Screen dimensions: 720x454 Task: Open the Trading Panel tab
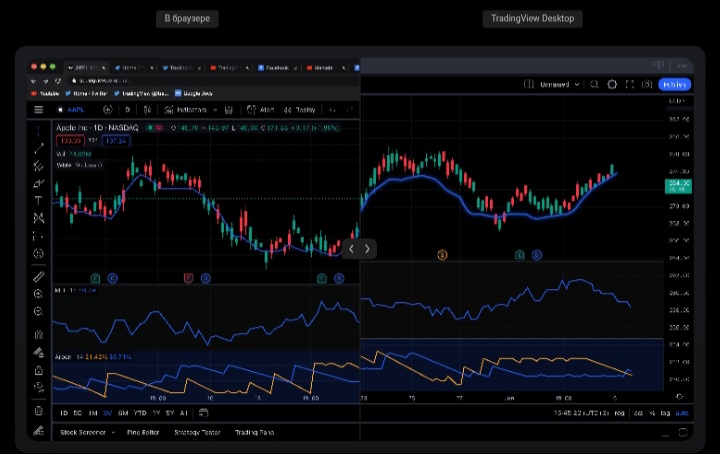[x=254, y=432]
